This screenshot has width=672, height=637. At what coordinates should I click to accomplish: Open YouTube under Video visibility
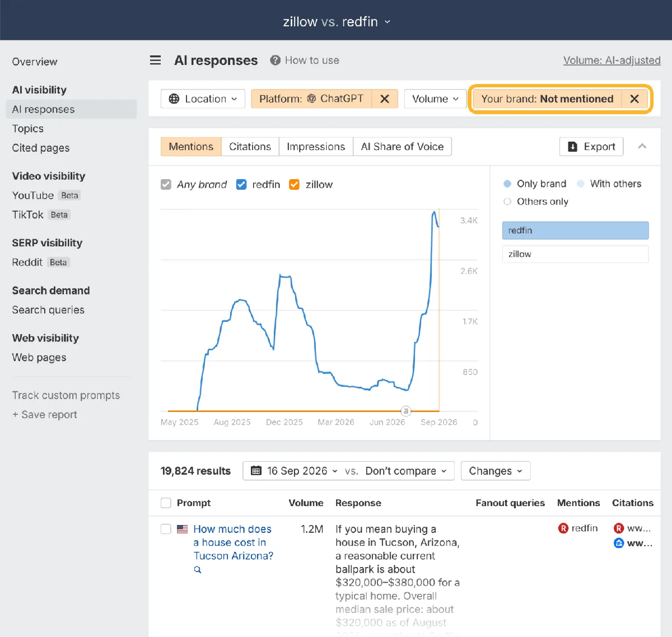(33, 195)
